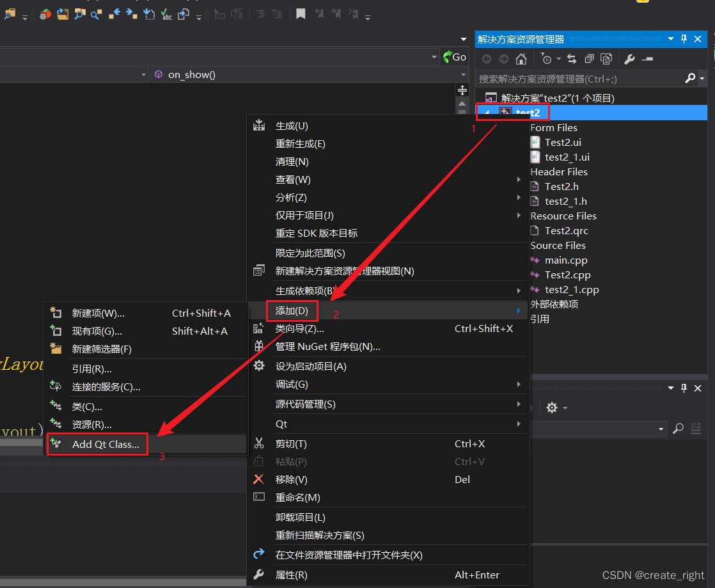
Task: Pin the Solution Explorer panel
Action: coord(683,39)
